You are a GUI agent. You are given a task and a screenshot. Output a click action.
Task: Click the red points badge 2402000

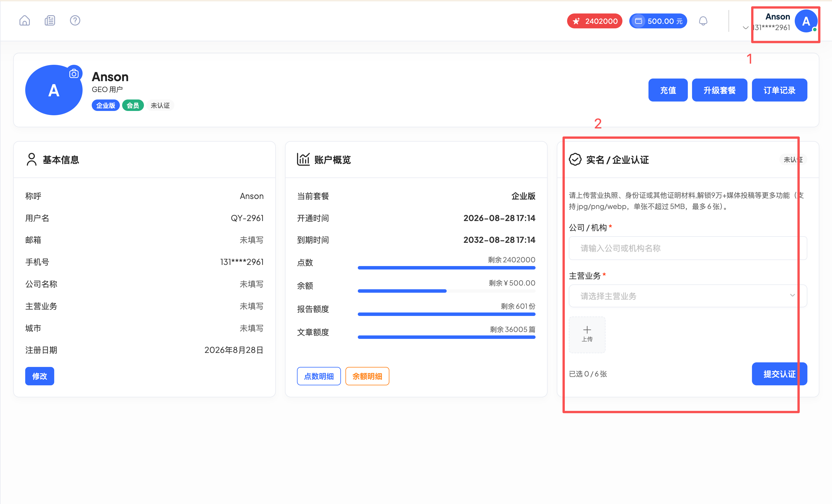[595, 21]
